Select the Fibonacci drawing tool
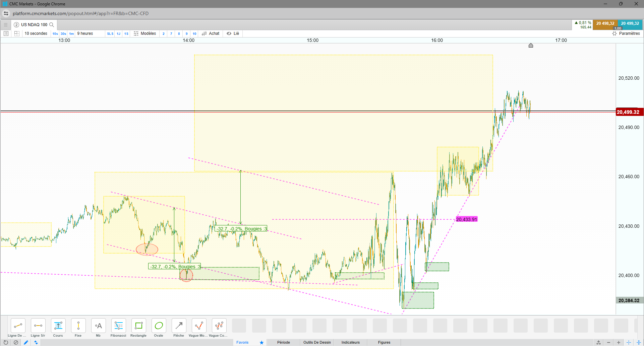This screenshot has width=644, height=346. click(118, 328)
